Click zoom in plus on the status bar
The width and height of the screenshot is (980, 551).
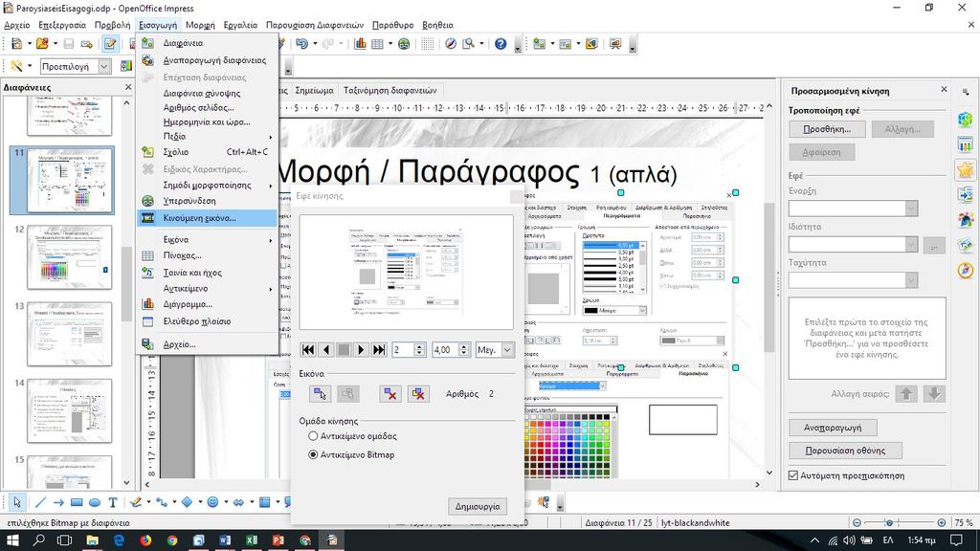(942, 522)
